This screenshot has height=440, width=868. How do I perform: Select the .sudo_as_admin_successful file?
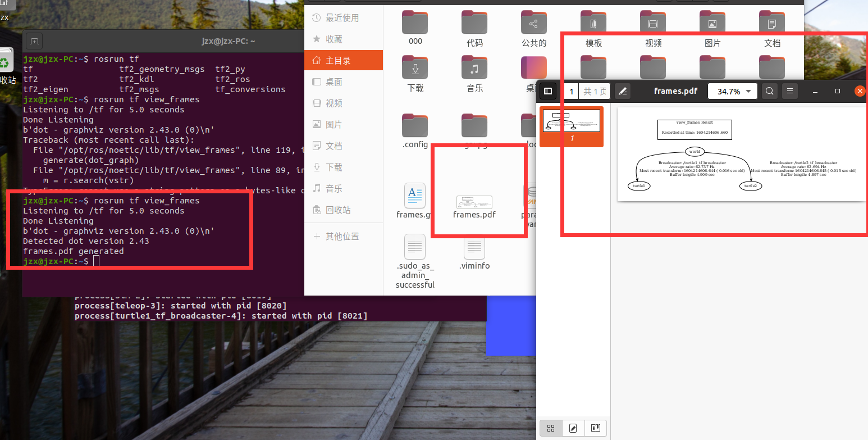[x=415, y=247]
